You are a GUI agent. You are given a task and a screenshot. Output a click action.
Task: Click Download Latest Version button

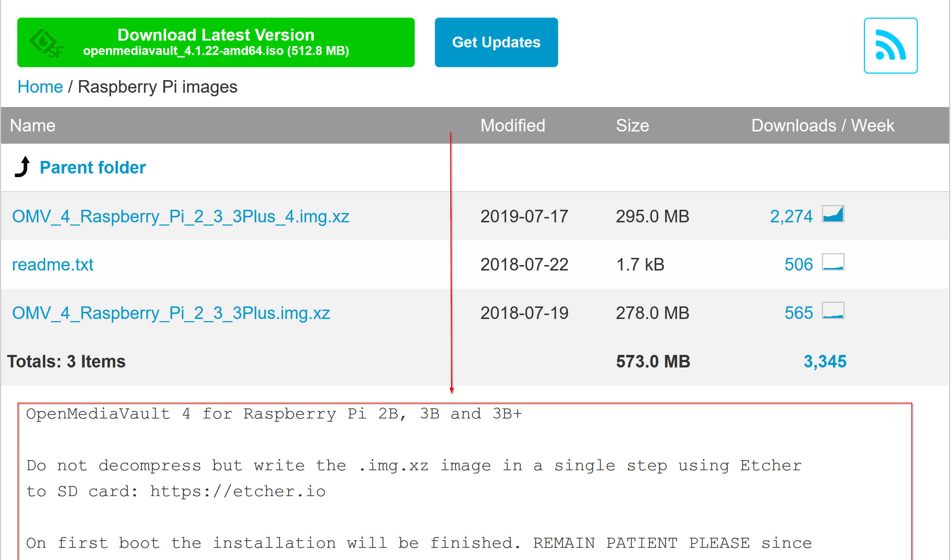point(216,42)
